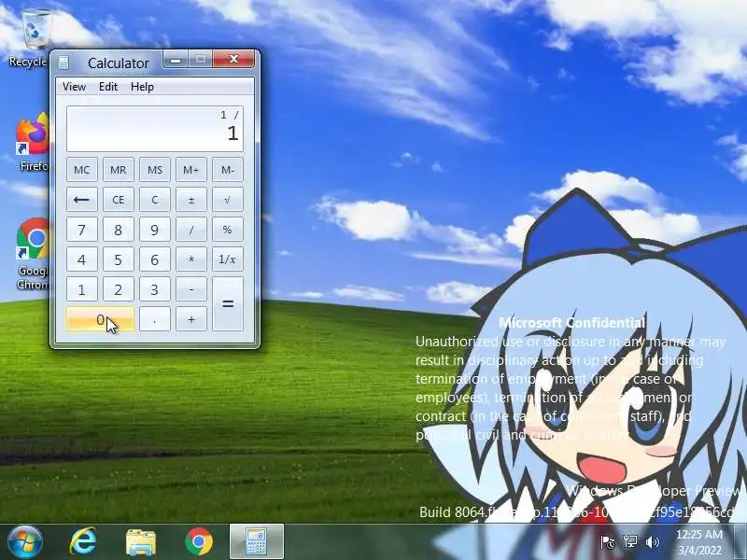Click the plus (+) button

[x=191, y=319]
